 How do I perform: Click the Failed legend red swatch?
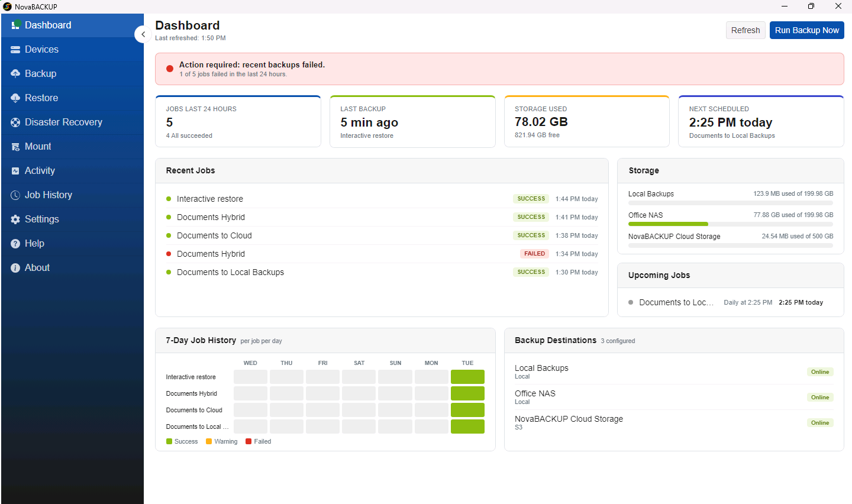[x=248, y=441]
